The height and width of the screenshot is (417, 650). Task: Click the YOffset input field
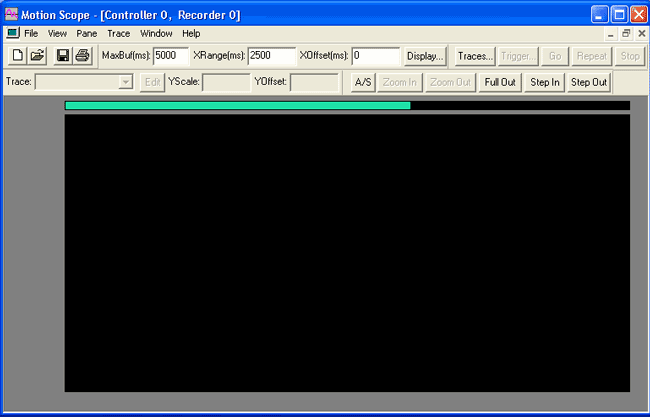(x=314, y=82)
